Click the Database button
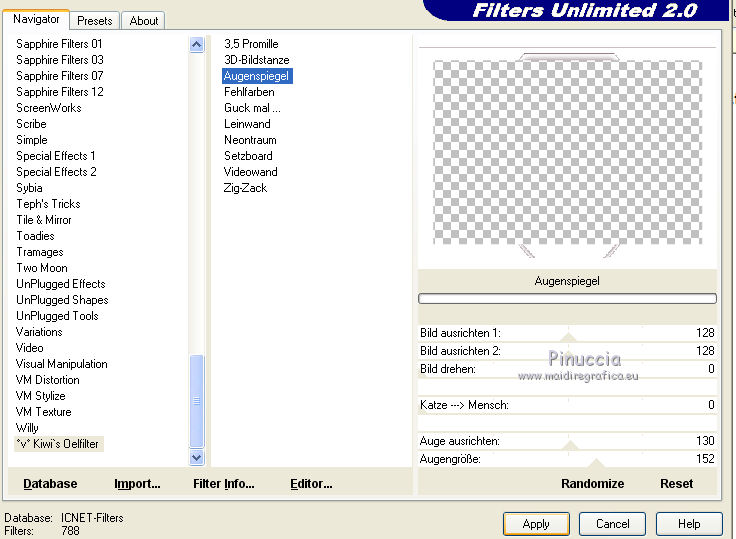 pos(50,484)
